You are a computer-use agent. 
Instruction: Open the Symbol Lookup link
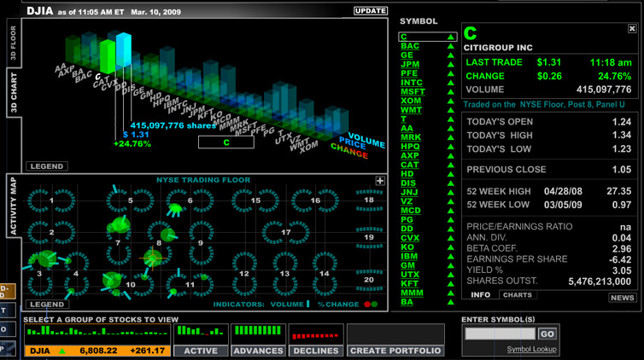531,350
